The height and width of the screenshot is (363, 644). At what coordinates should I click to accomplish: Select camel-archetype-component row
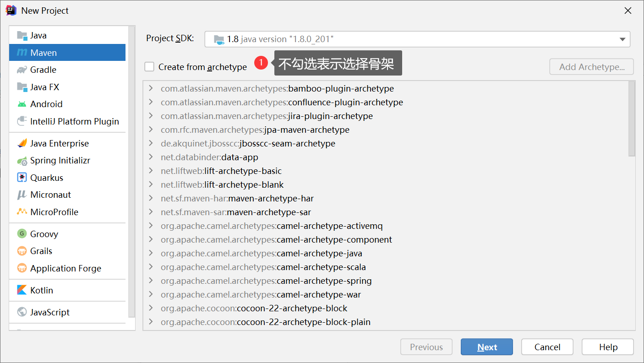(x=386, y=239)
